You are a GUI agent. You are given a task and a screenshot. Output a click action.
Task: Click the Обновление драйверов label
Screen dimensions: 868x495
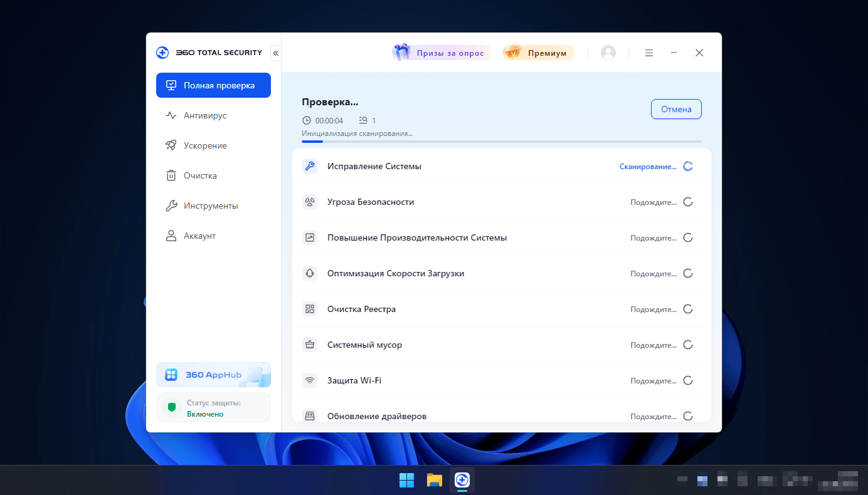377,416
